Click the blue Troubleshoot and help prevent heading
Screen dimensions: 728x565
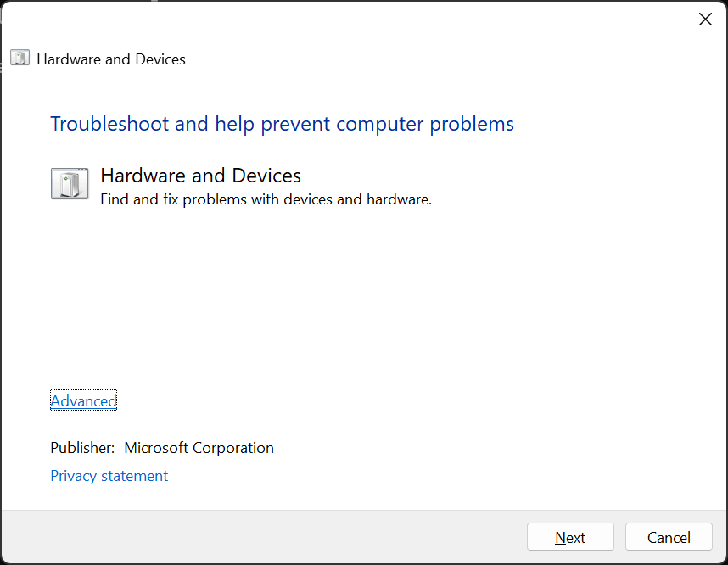click(x=282, y=124)
